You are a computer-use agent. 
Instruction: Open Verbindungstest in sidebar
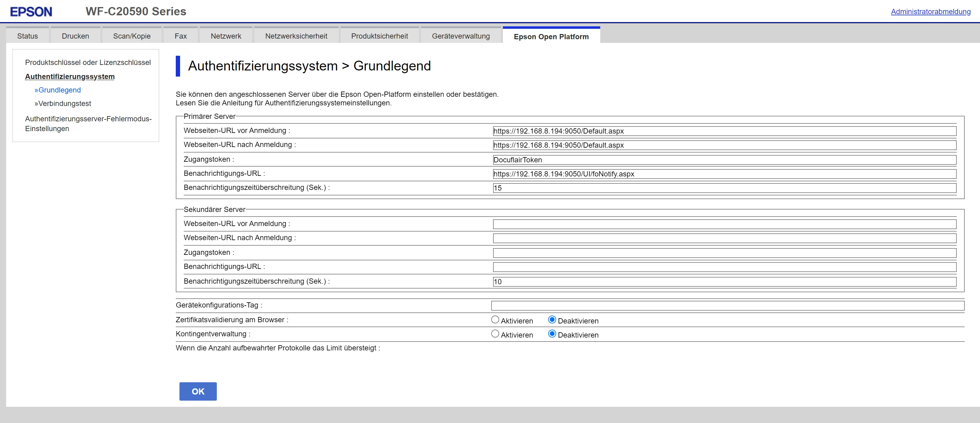tap(64, 104)
